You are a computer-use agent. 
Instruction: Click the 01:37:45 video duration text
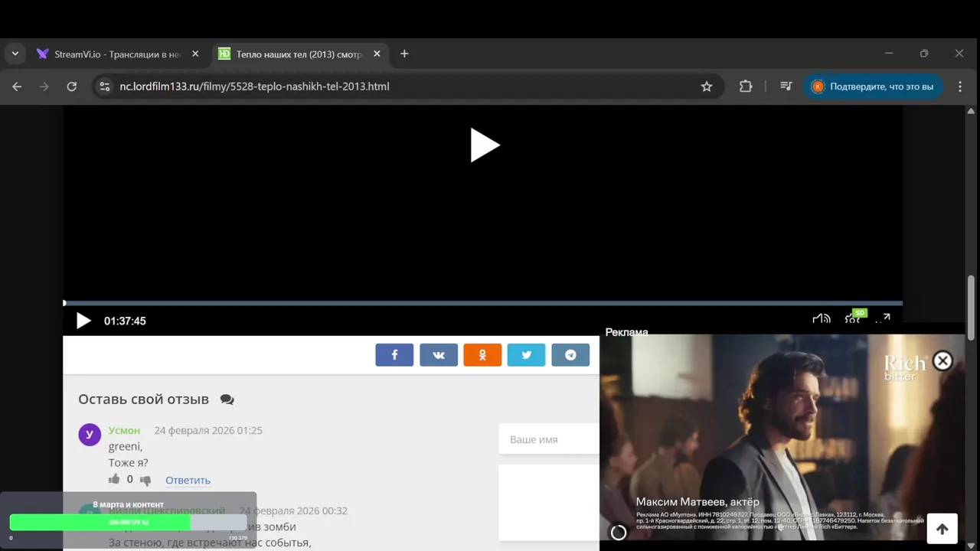(x=125, y=321)
